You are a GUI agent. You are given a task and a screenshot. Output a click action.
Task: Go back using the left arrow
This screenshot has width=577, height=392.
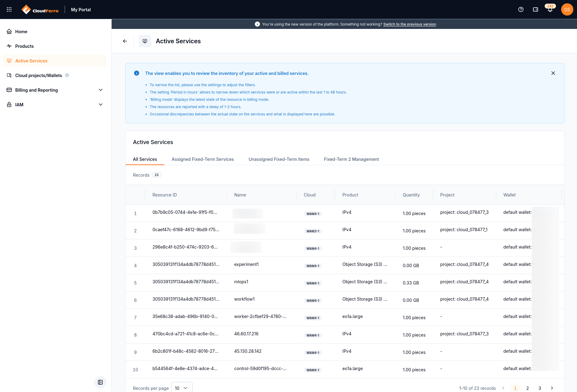tap(125, 41)
